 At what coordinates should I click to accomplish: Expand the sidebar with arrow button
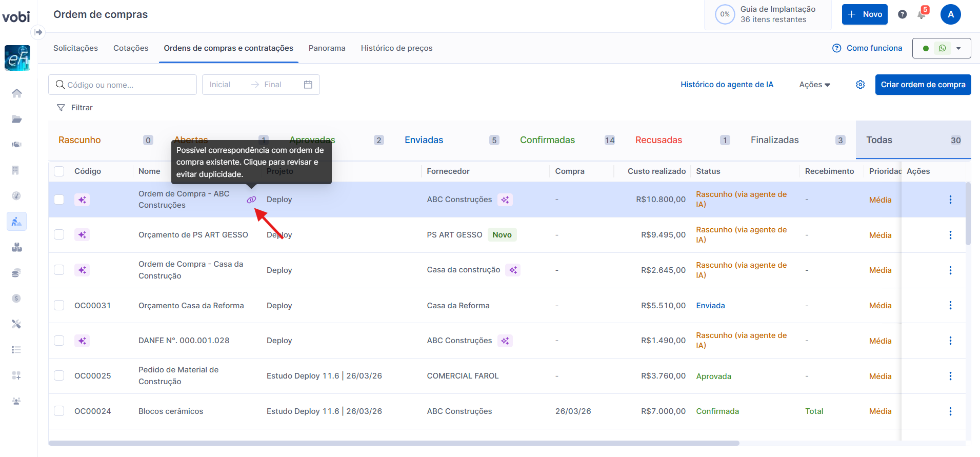tap(38, 32)
